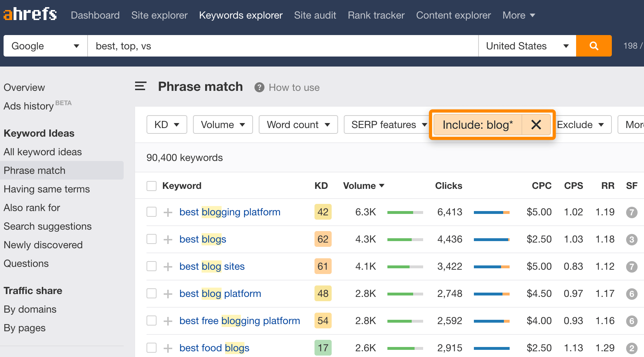Image resolution: width=644 pixels, height=357 pixels.
Task: Click the Ahrefs logo
Action: tap(30, 15)
